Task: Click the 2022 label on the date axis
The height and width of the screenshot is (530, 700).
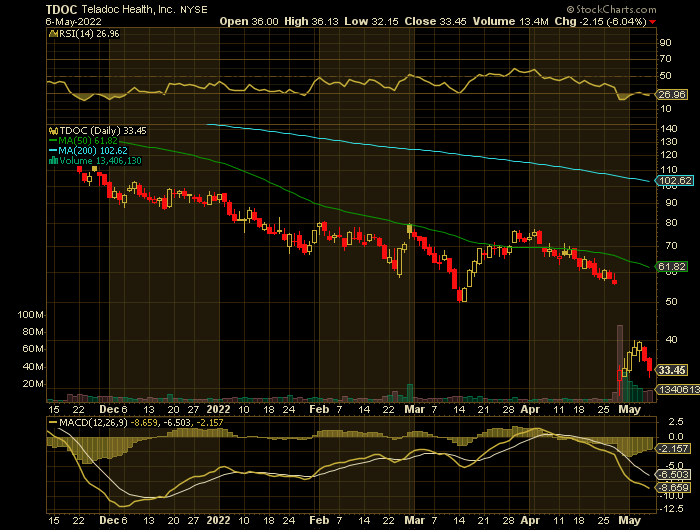Action: coord(219,409)
